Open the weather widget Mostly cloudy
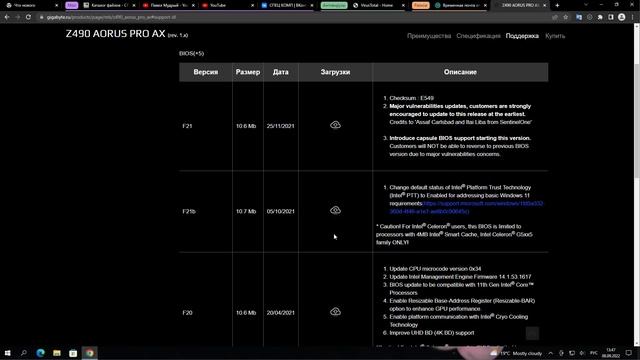This screenshot has width=640, height=360. [x=517, y=353]
